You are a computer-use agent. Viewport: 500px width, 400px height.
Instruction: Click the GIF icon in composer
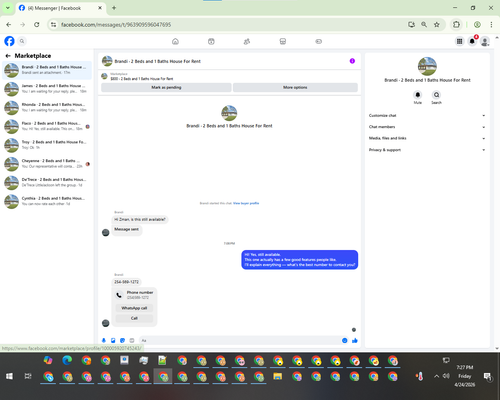pyautogui.click(x=132, y=340)
